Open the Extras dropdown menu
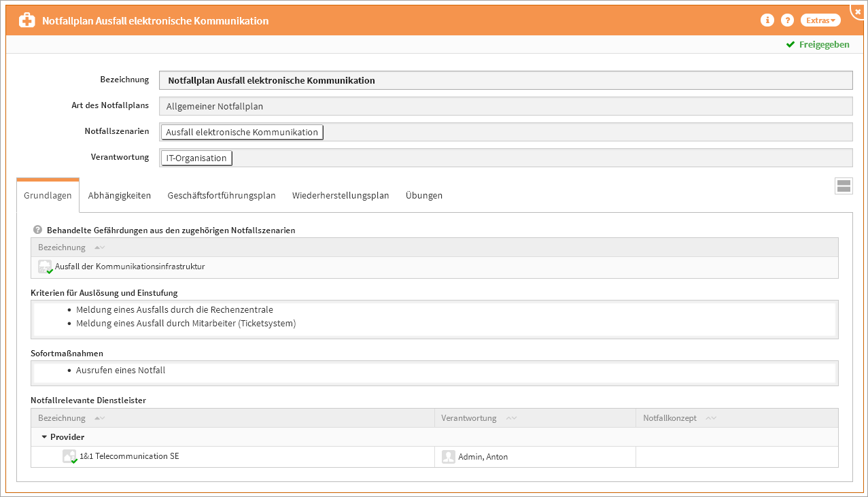868x497 pixels. 820,20
